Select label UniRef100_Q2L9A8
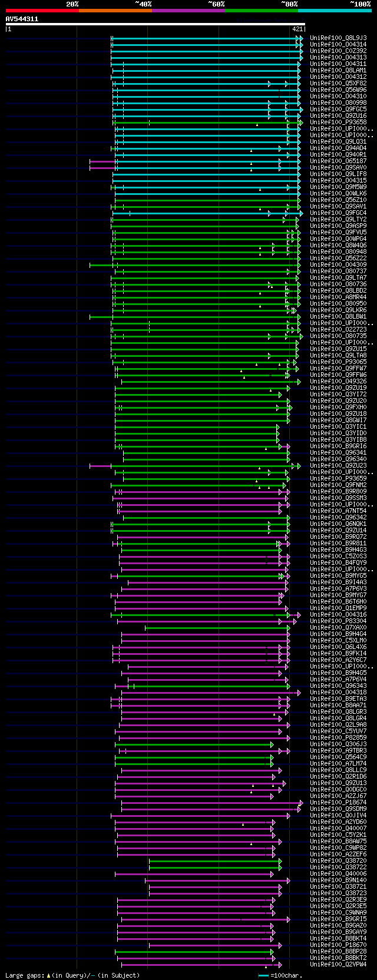This screenshot has width=377, height=980. coord(338,724)
